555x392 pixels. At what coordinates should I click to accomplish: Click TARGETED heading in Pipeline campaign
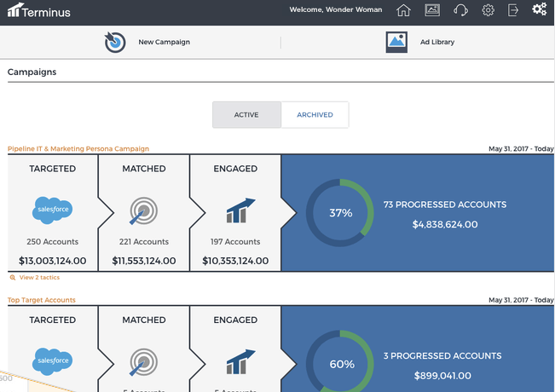click(52, 169)
